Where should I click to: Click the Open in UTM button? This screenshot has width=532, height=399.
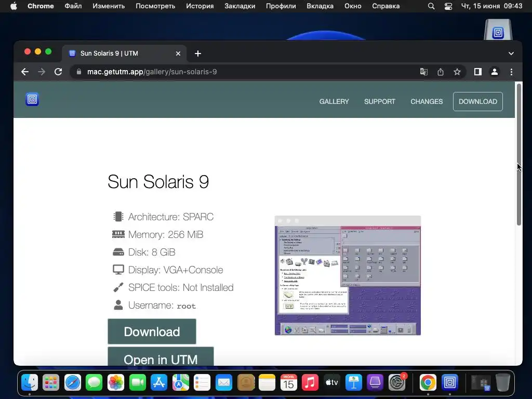tap(161, 356)
